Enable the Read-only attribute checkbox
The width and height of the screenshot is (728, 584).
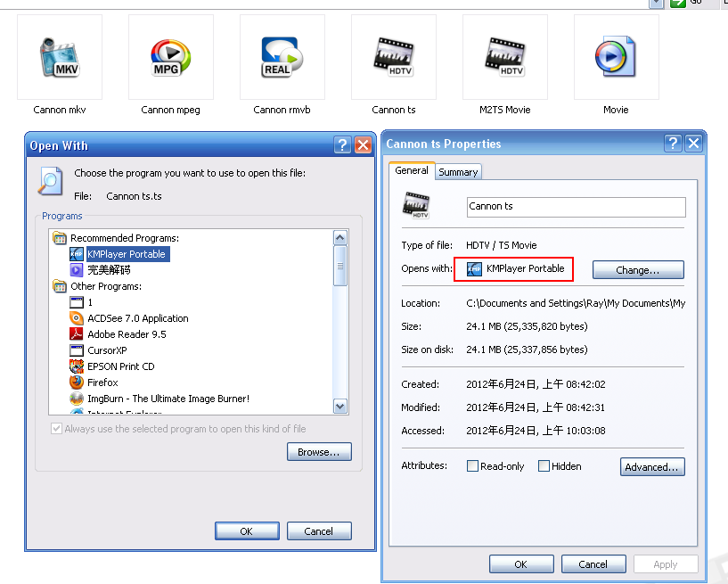pyautogui.click(x=472, y=466)
